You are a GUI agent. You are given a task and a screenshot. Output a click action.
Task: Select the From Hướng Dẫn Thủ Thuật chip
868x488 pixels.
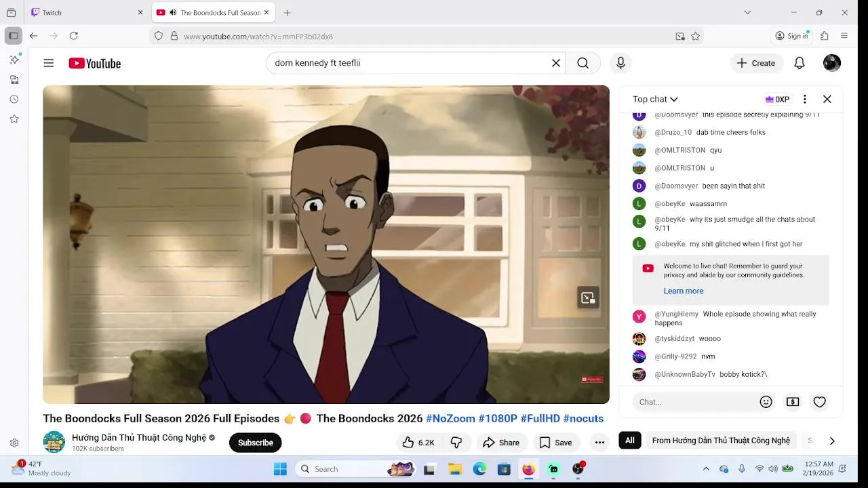(x=721, y=441)
